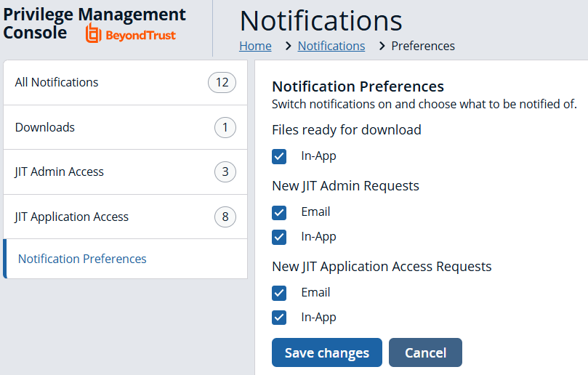
Task: Click the JIT Admin Access badge showing 3
Action: tap(225, 172)
